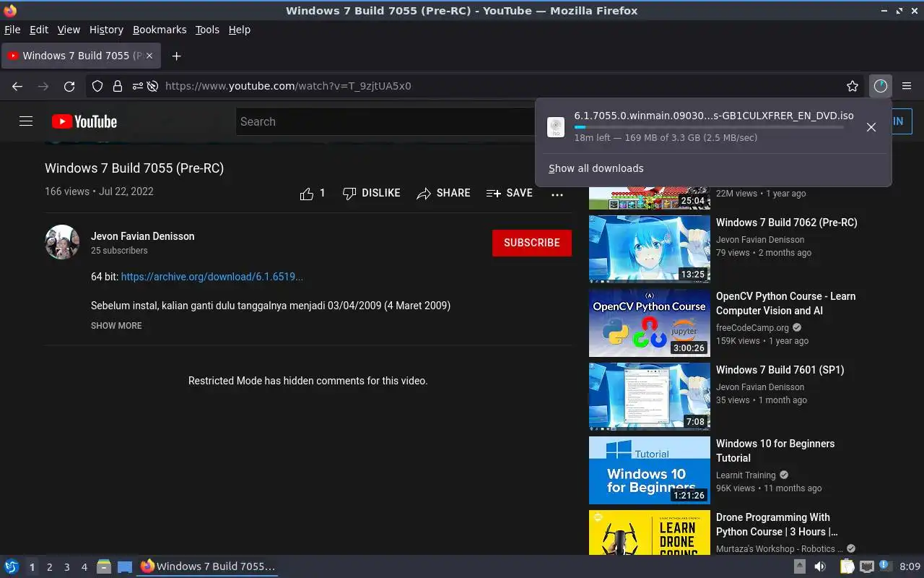The width and height of the screenshot is (924, 578).
Task: Click the show desktop taskbar icon
Action: click(x=125, y=566)
